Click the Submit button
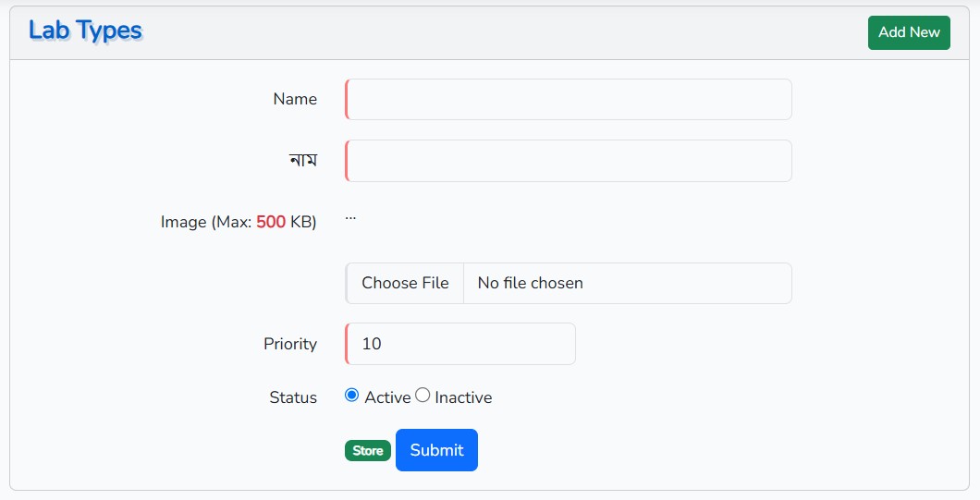980x500 pixels. point(436,450)
